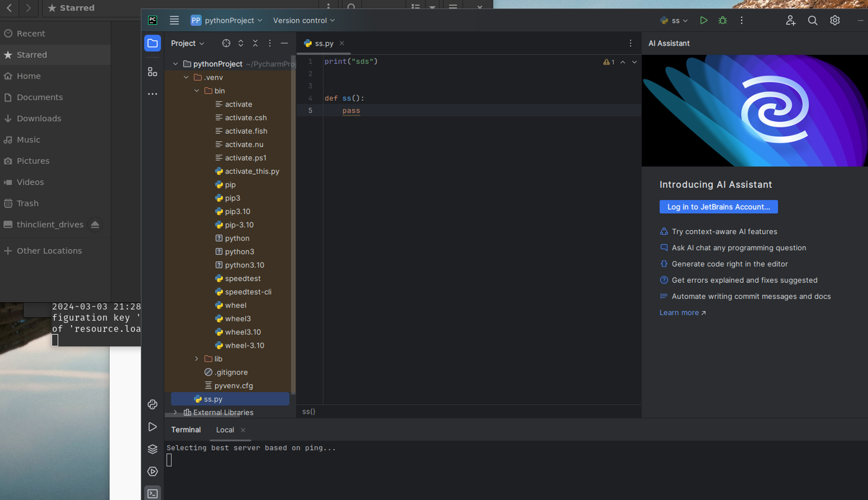Screen dimensions: 868x500
Task: Open Search Everywhere magnifier icon
Action: (x=812, y=21)
